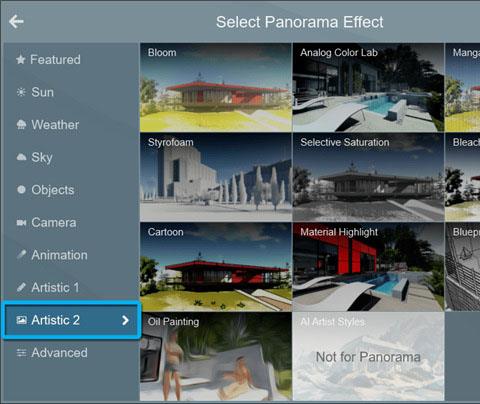
Task: Click the AI Artist Styles tile
Action: pyautogui.click(x=368, y=356)
